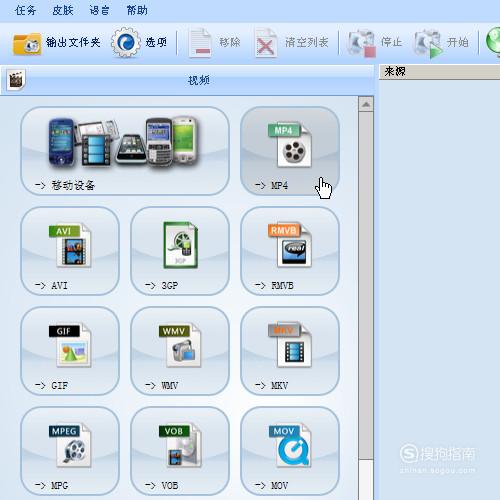Choose the VOB format tile

click(x=180, y=451)
